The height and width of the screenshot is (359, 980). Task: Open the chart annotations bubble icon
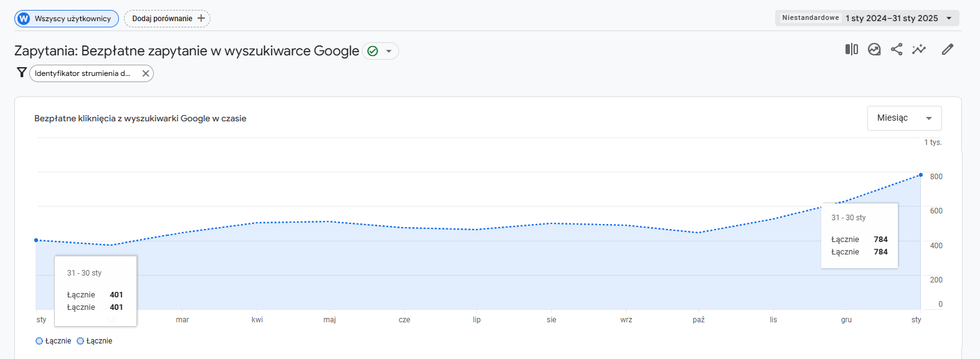click(x=874, y=49)
